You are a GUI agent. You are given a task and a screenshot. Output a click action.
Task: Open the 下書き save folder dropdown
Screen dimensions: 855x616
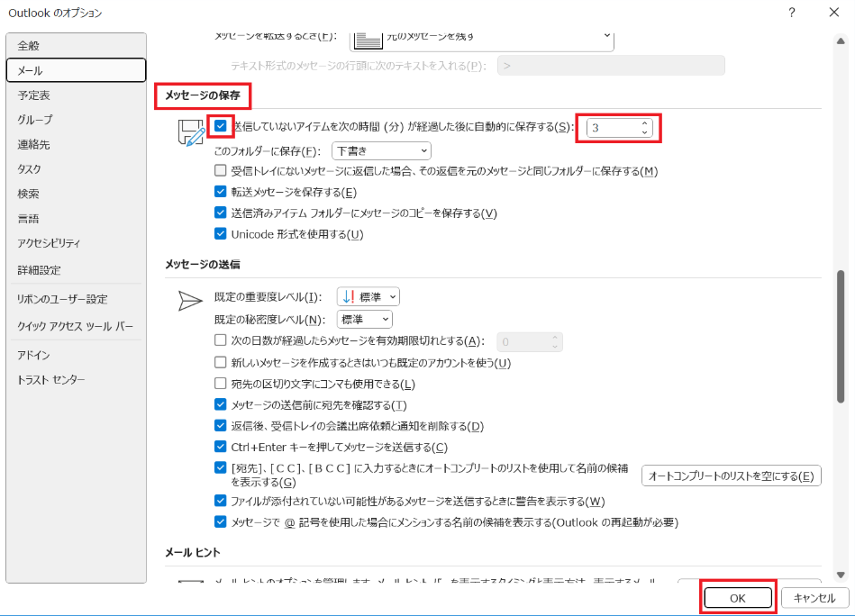point(381,151)
